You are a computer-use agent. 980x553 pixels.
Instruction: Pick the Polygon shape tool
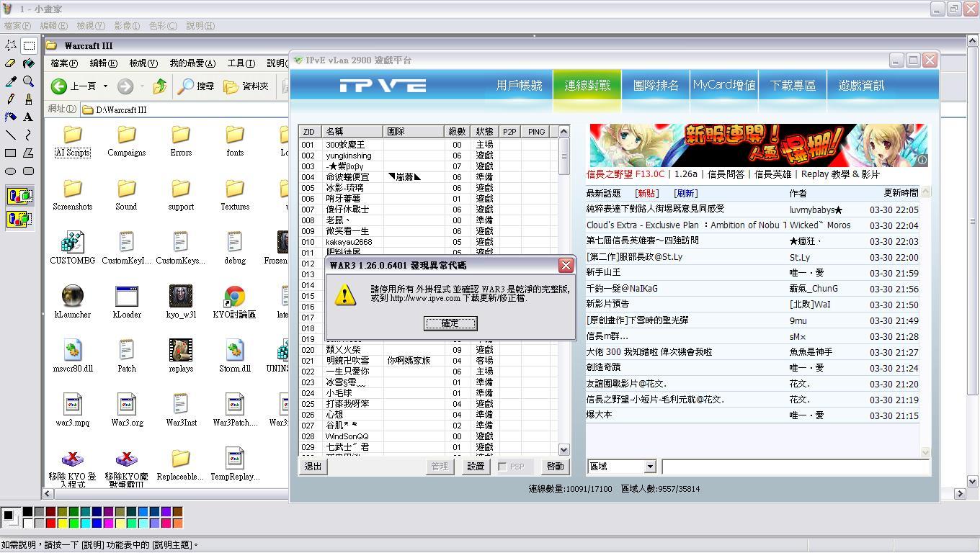29,153
